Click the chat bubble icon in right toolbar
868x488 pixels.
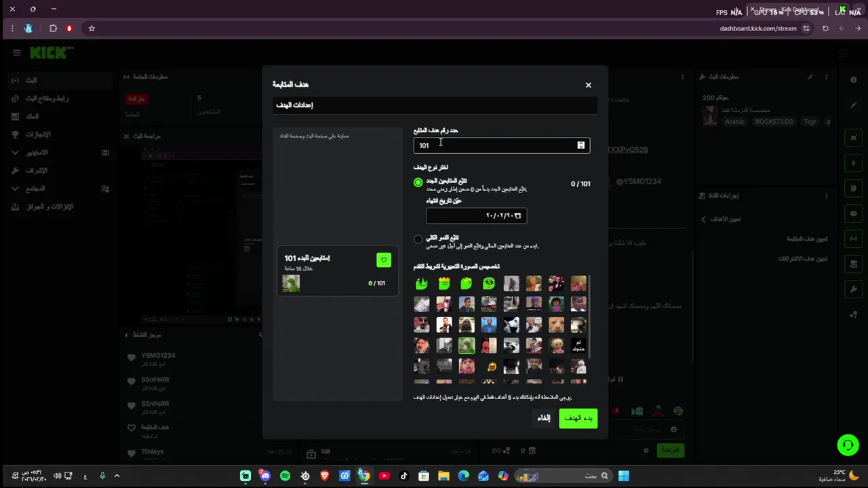pyautogui.click(x=854, y=213)
